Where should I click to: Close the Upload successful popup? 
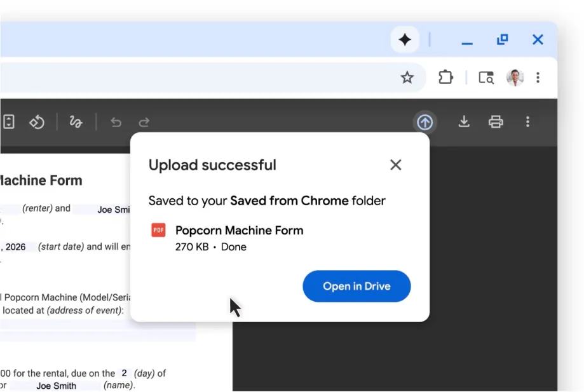[395, 165]
